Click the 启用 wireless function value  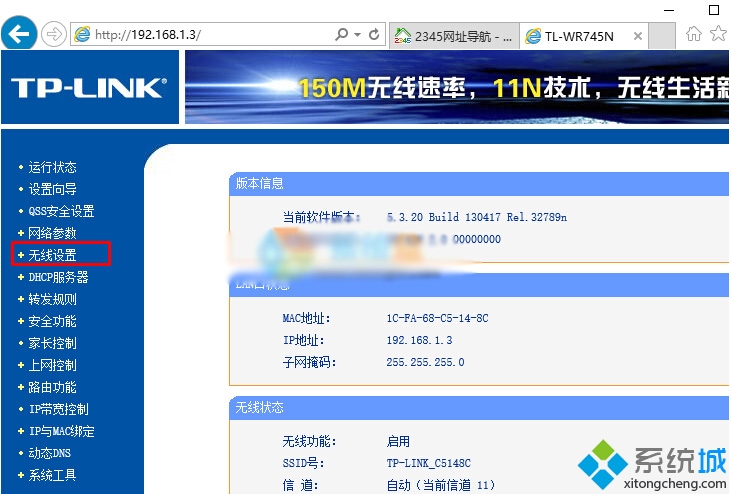point(398,441)
